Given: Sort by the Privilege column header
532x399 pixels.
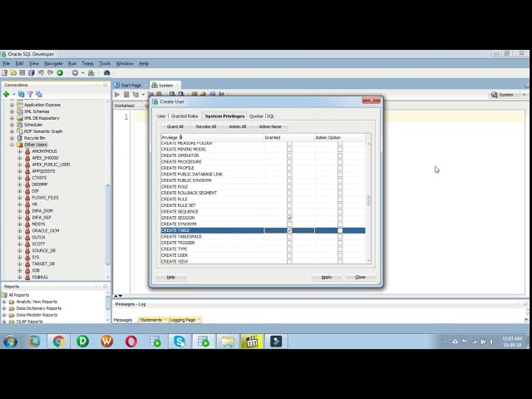Looking at the screenshot, I should (x=212, y=137).
